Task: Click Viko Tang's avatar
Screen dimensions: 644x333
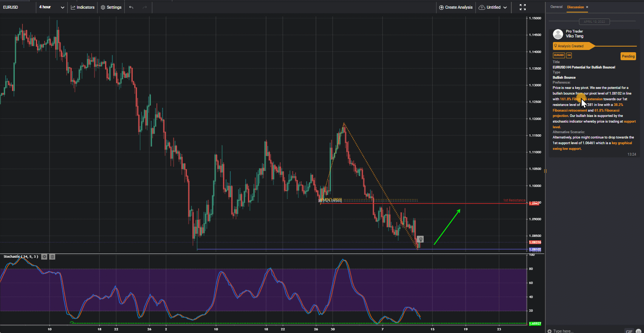Action: 558,34
